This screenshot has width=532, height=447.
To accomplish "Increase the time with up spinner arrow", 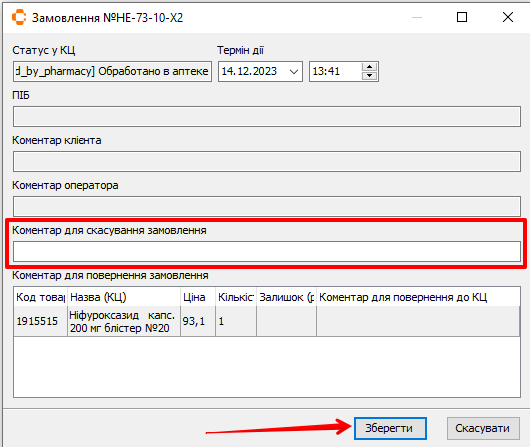I will click(369, 67).
